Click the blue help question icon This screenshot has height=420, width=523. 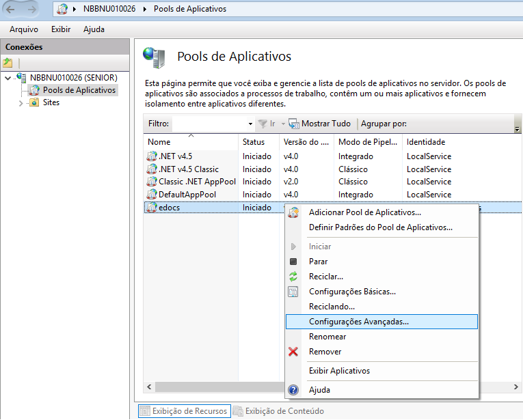tap(293, 390)
